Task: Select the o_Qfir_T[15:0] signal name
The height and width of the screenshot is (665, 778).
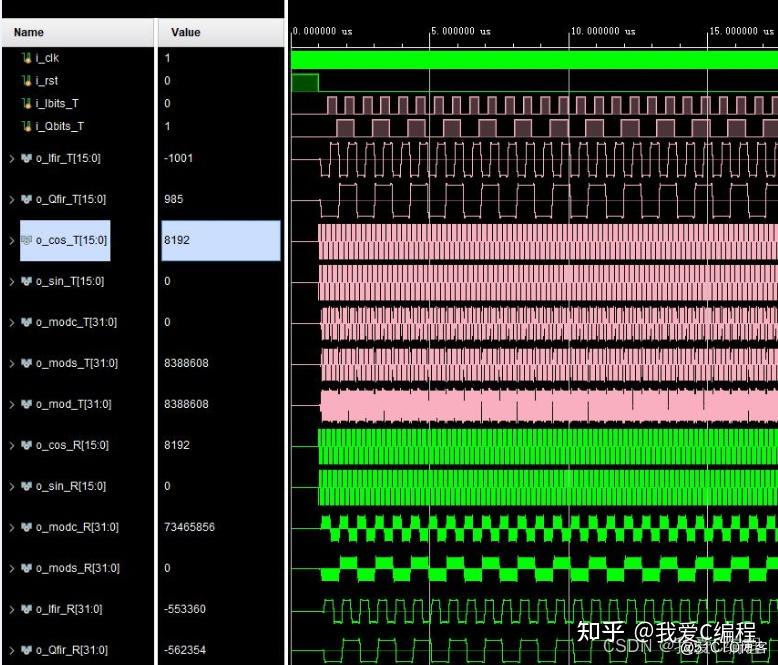Action: click(70, 200)
